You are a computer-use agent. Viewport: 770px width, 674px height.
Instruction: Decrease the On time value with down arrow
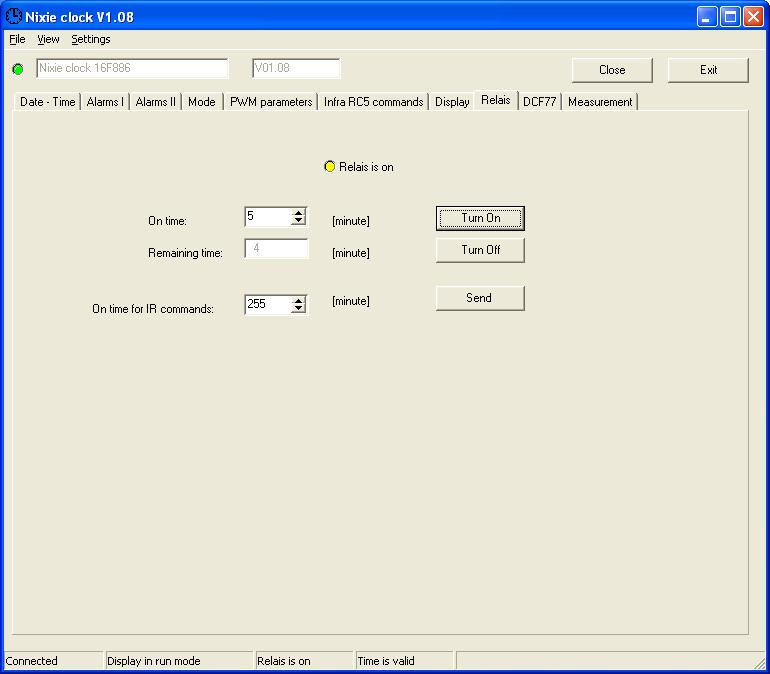(x=299, y=220)
